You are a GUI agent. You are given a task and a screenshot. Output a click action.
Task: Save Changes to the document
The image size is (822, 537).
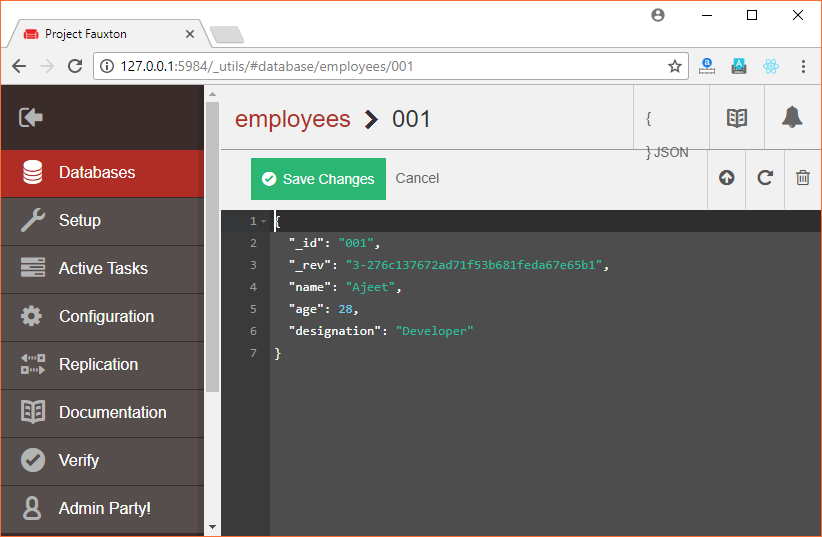[318, 179]
